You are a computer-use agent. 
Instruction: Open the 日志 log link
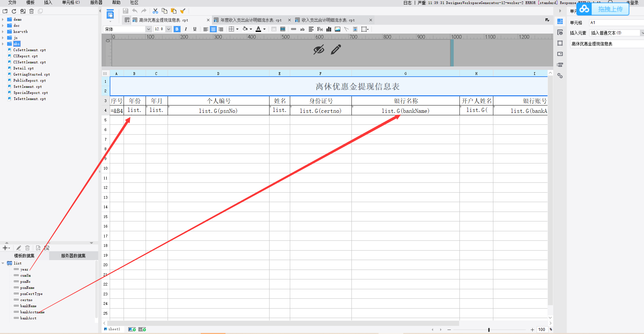point(407,3)
